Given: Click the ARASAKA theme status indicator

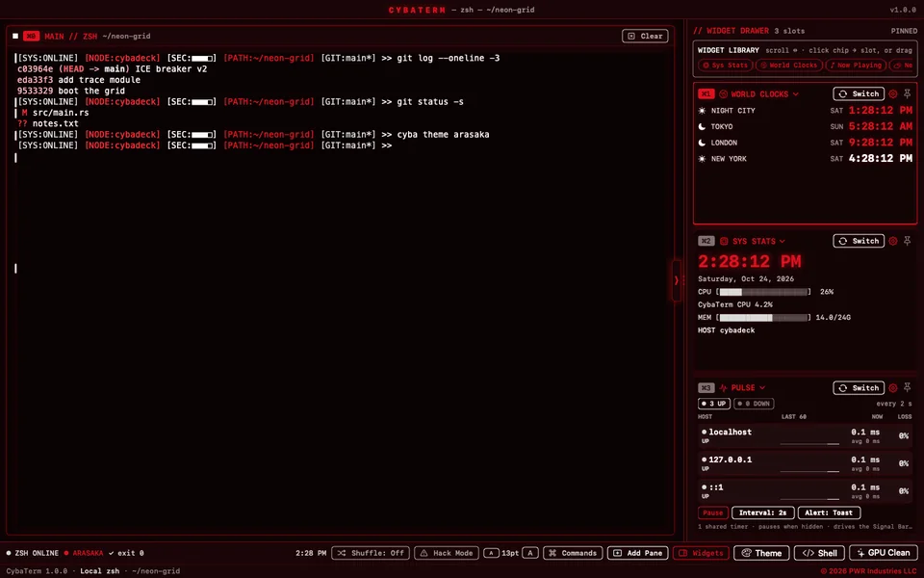Looking at the screenshot, I should [x=83, y=553].
